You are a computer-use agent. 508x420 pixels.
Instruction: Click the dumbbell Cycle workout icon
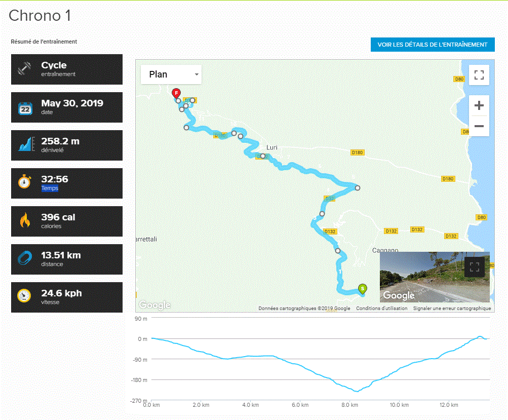[24, 69]
